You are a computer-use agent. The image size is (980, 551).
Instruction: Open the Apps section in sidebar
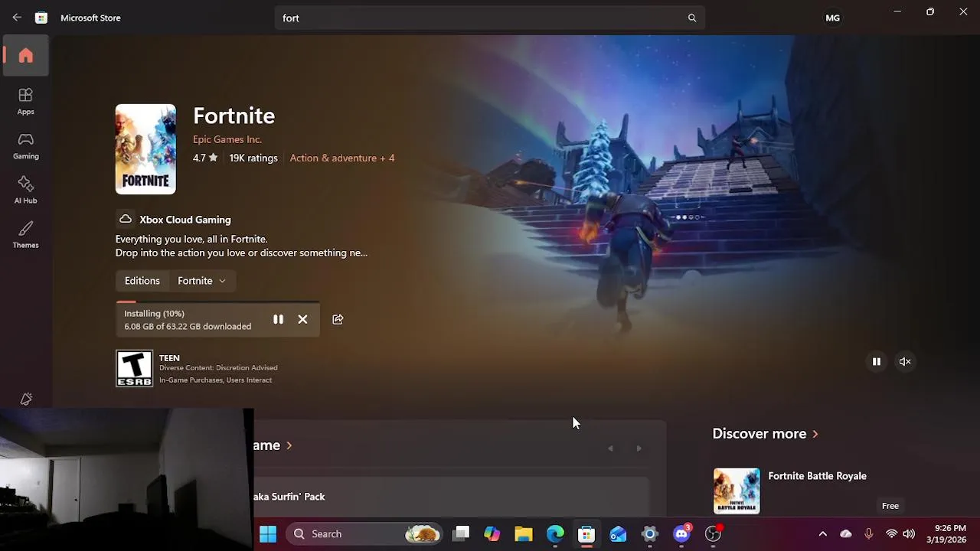click(x=26, y=101)
